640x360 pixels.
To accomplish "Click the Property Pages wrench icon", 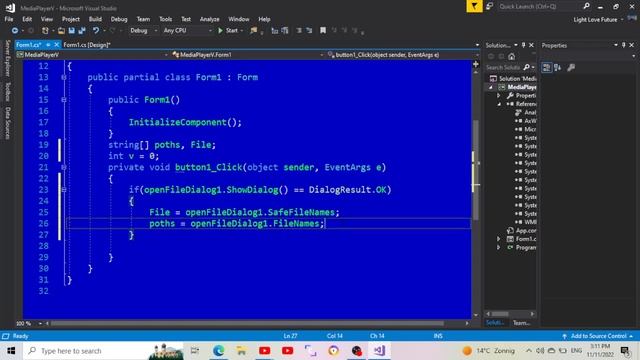I will 571,67.
